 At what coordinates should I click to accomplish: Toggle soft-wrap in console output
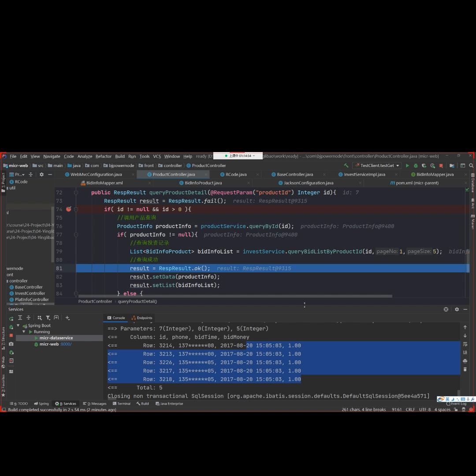tap(465, 344)
